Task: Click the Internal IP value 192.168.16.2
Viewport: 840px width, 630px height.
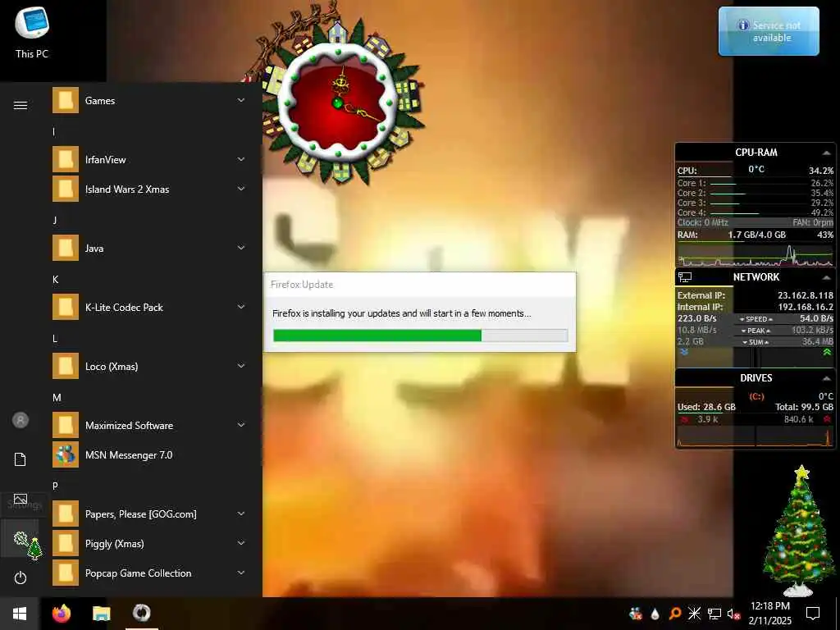Action: click(x=806, y=307)
